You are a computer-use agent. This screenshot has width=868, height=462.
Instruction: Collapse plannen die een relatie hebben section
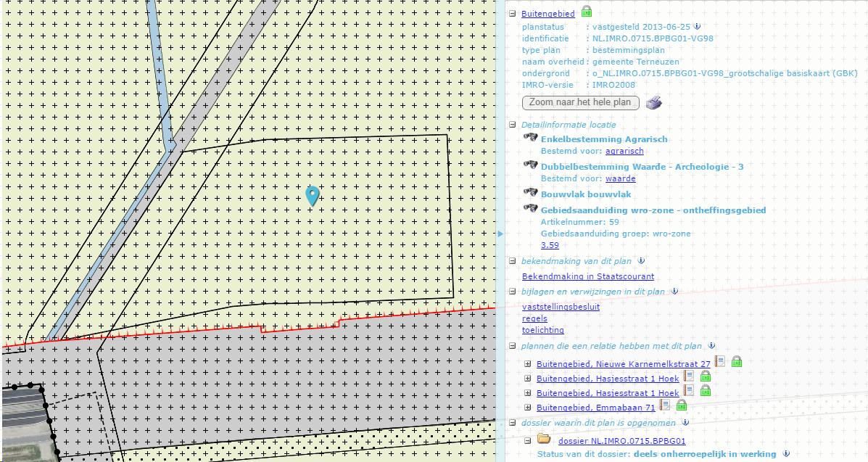tap(513, 346)
